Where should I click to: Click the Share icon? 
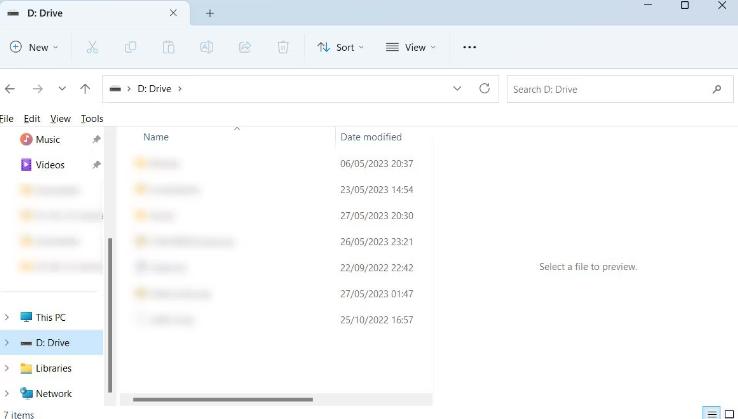click(245, 47)
